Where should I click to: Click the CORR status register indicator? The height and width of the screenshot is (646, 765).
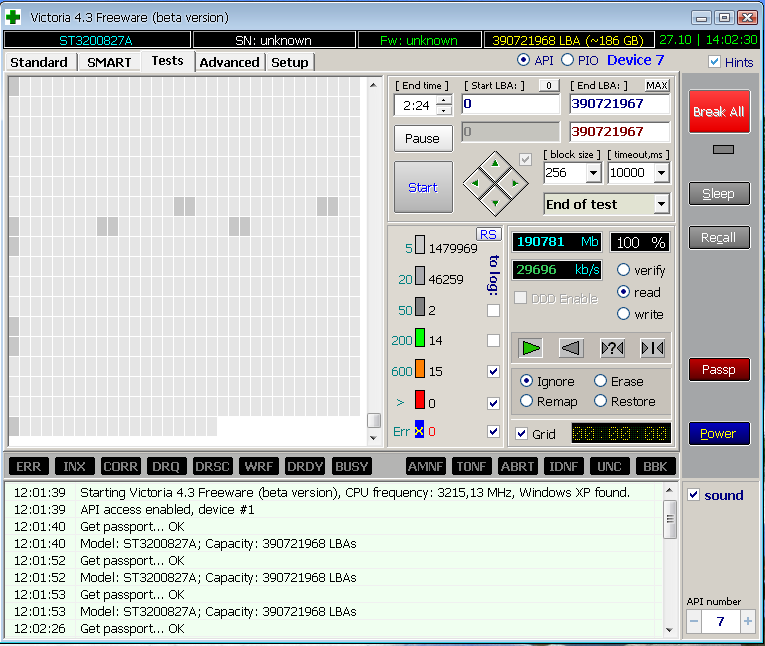click(121, 466)
